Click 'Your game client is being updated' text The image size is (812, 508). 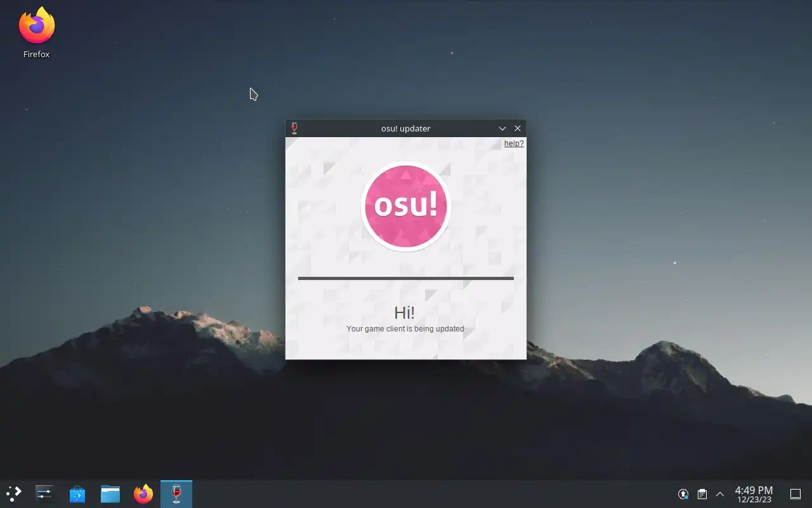click(405, 329)
